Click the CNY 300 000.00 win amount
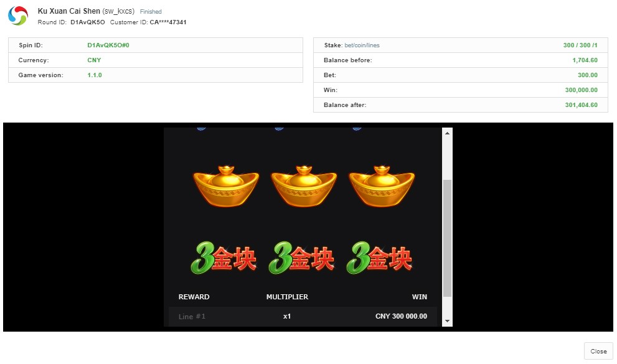The image size is (617, 364). [401, 317]
